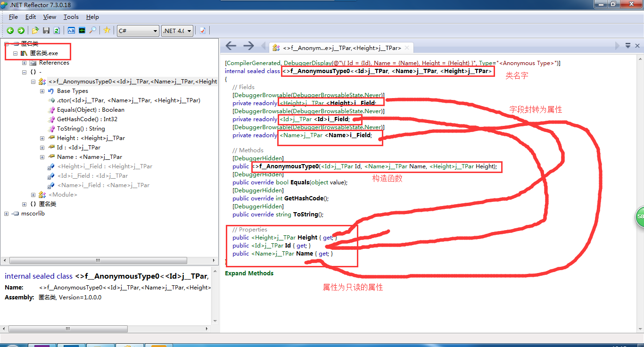Open the .NET 4.0 framework version dropdown
The width and height of the screenshot is (644, 347).
click(x=177, y=31)
